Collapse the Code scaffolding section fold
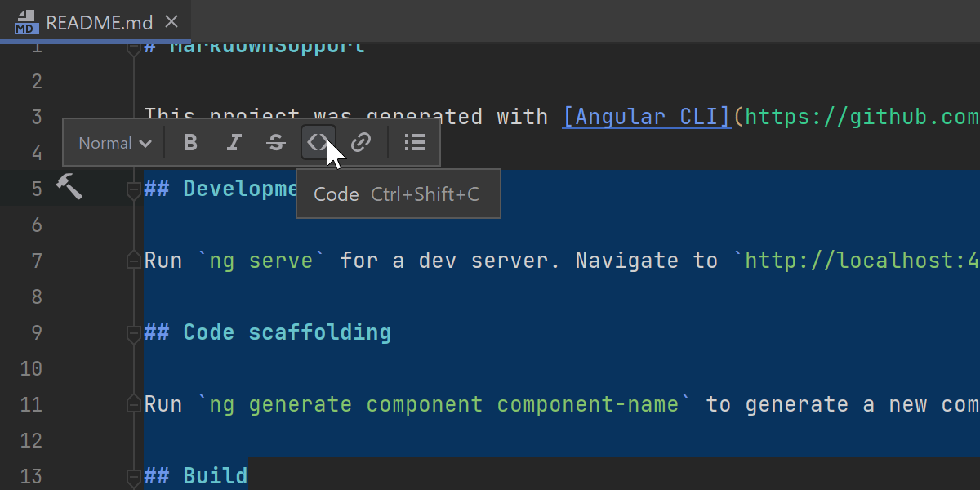 coord(133,333)
